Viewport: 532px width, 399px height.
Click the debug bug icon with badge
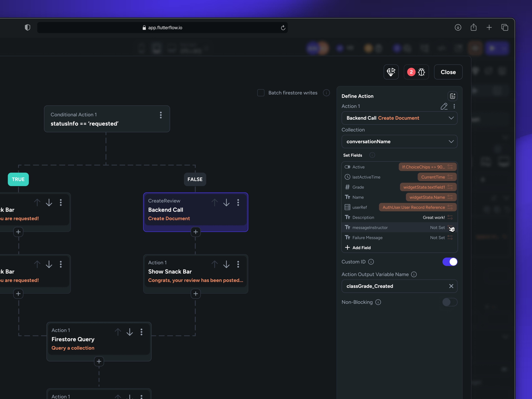point(416,72)
